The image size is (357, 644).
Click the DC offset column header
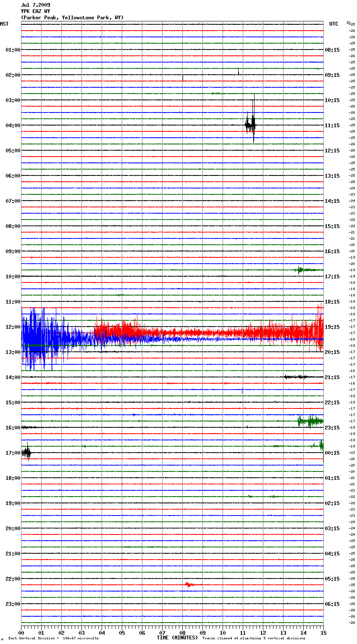pyautogui.click(x=348, y=23)
